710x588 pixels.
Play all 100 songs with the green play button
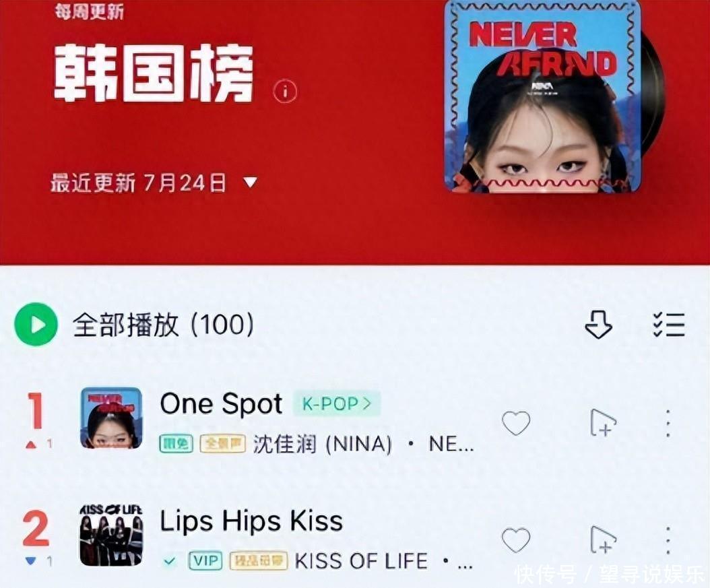36,324
